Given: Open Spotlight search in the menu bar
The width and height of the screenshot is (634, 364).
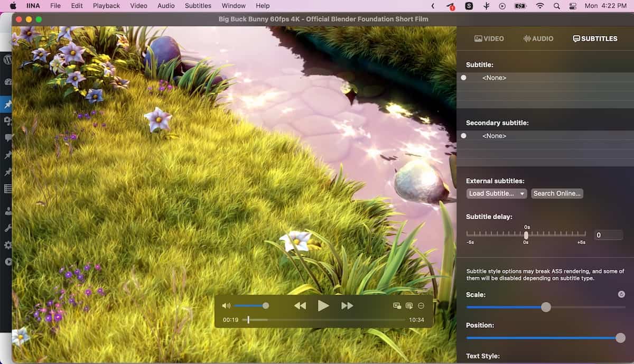Looking at the screenshot, I should pyautogui.click(x=556, y=6).
